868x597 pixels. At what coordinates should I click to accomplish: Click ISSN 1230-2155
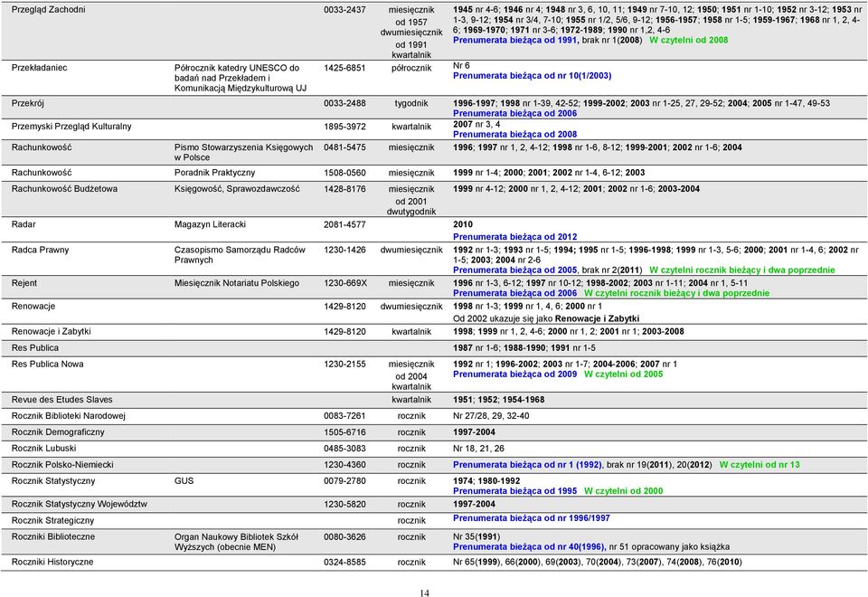click(344, 364)
